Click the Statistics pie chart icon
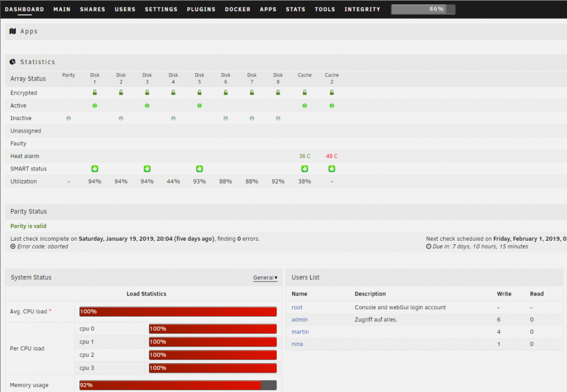Screen dimensions: 567x392 click(x=12, y=62)
